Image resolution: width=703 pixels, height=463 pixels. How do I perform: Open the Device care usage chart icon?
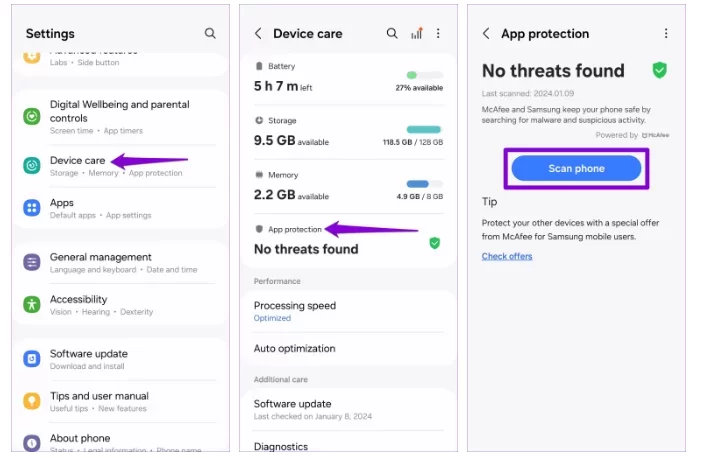(416, 33)
